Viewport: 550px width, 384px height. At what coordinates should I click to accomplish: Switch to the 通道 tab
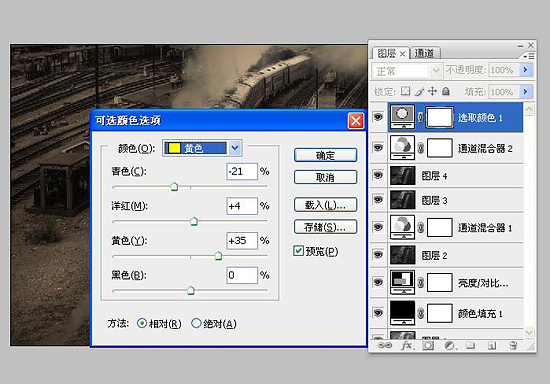(x=424, y=53)
